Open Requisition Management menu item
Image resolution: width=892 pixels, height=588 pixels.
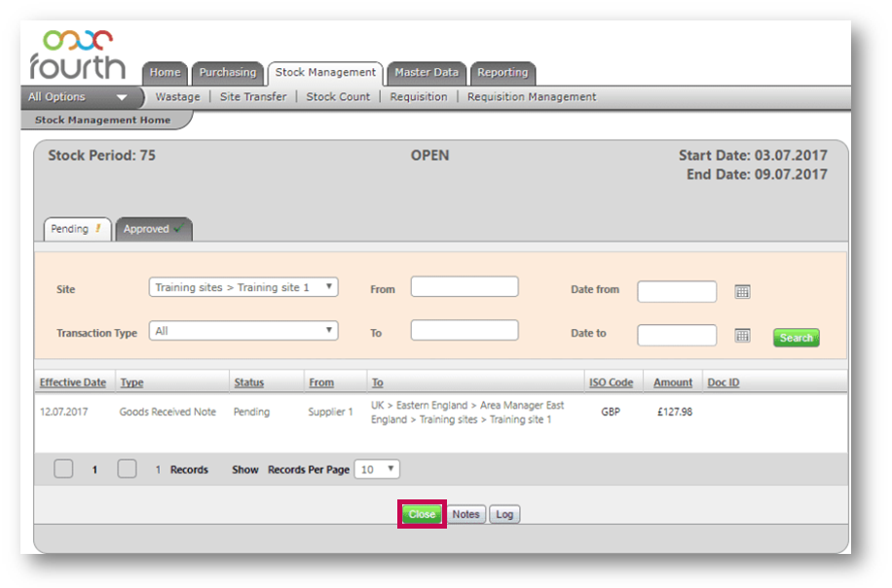(x=532, y=97)
